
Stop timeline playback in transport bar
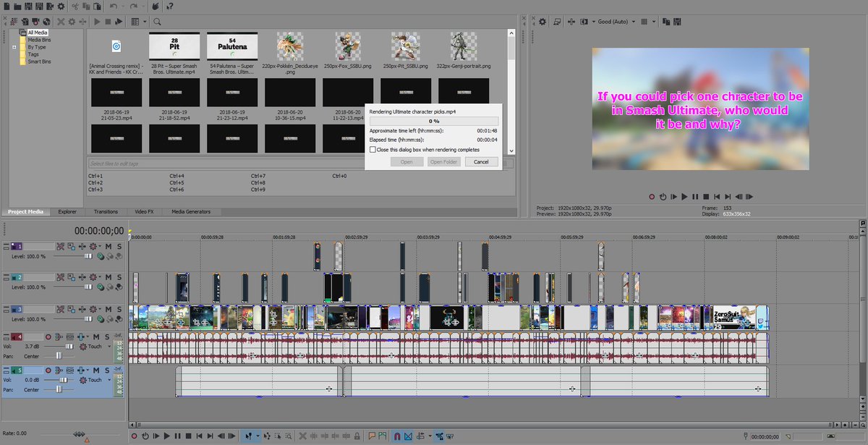tap(188, 436)
